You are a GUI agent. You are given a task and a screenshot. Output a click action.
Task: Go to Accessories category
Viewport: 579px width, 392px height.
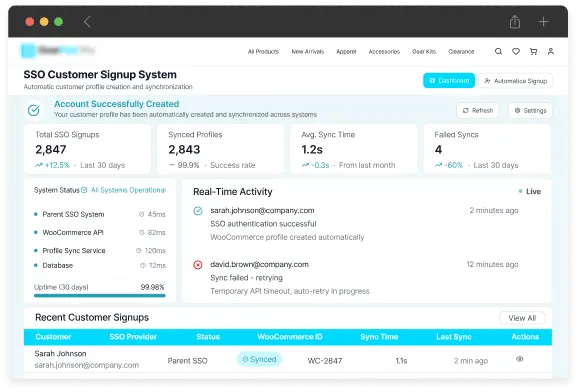coord(384,52)
